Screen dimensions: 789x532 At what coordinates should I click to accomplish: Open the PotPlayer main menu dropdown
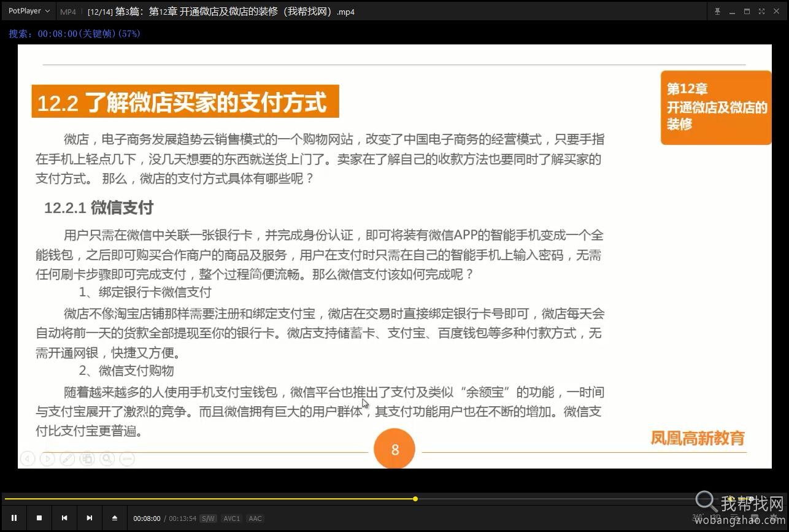pyautogui.click(x=29, y=11)
